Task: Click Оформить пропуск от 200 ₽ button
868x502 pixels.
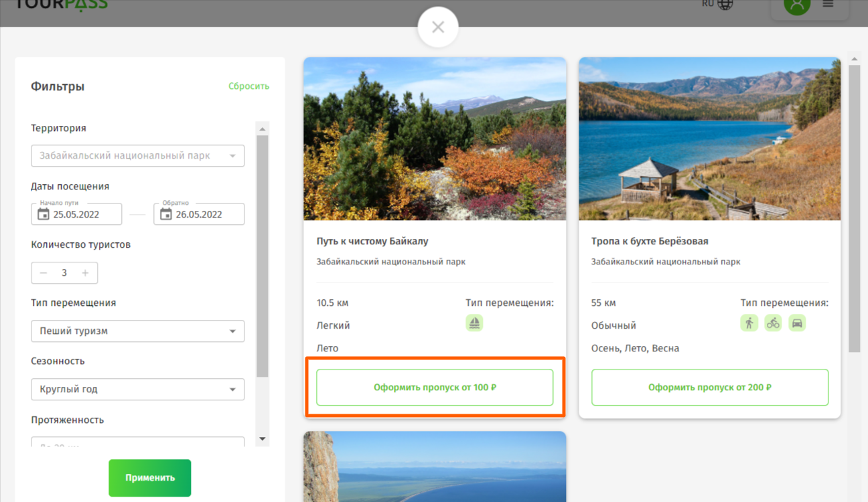Action: point(709,388)
